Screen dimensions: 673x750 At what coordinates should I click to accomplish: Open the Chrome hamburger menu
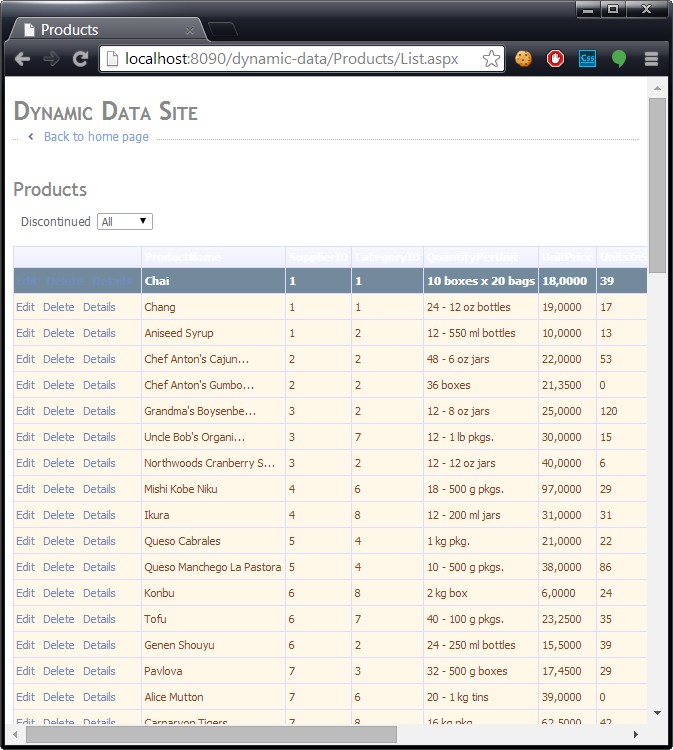pos(651,59)
